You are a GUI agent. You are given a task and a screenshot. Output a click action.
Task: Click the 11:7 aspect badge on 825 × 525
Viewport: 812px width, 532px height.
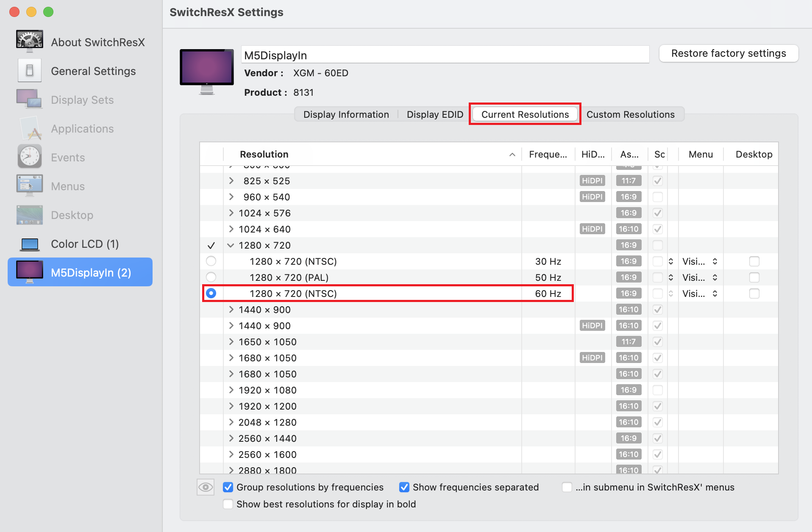coord(628,181)
